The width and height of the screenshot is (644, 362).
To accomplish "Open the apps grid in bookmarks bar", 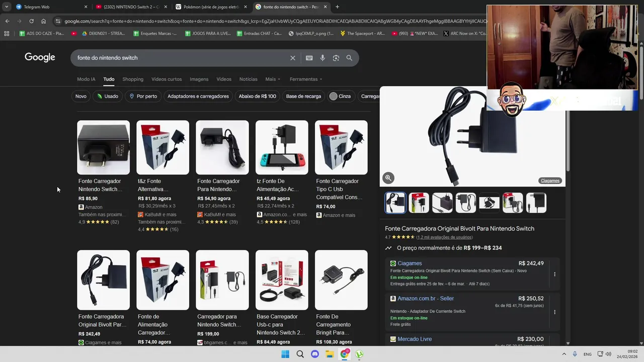I will [x=7, y=34].
